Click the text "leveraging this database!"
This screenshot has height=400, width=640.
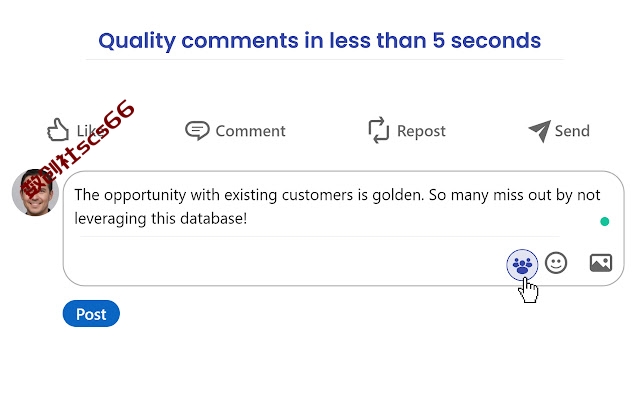[161, 219]
